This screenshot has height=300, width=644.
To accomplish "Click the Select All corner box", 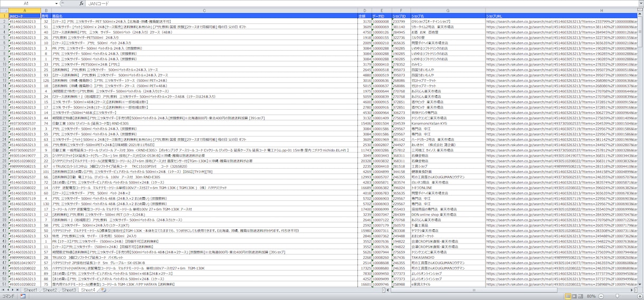I will click(x=4, y=11).
